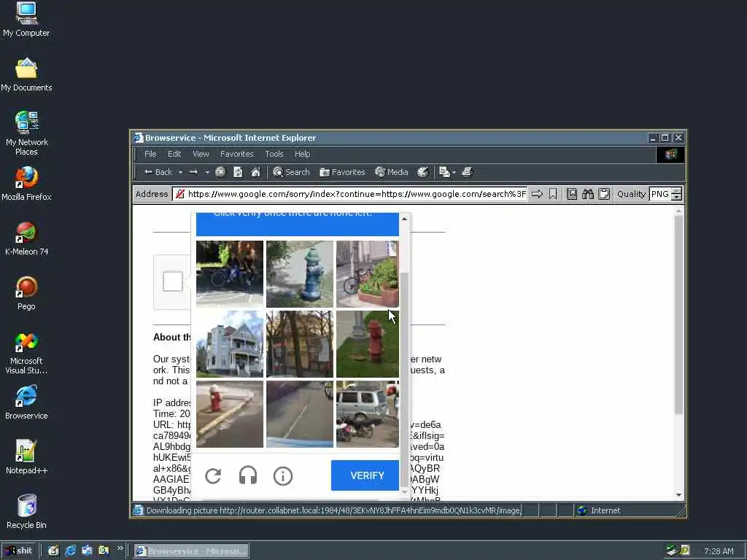The width and height of the screenshot is (747, 560).
Task: Click the clipboard icon in Browservice bar
Action: click(604, 194)
